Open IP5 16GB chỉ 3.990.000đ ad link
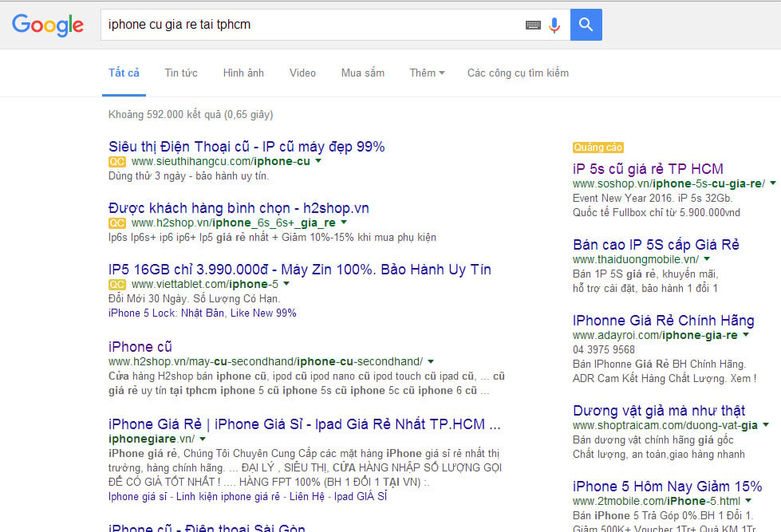The height and width of the screenshot is (532, 781). 300,270
